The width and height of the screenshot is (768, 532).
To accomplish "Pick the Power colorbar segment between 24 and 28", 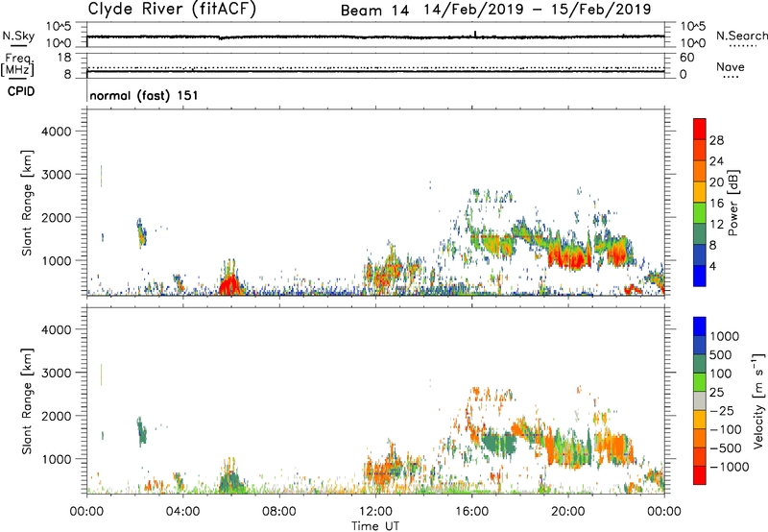I will pos(700,150).
